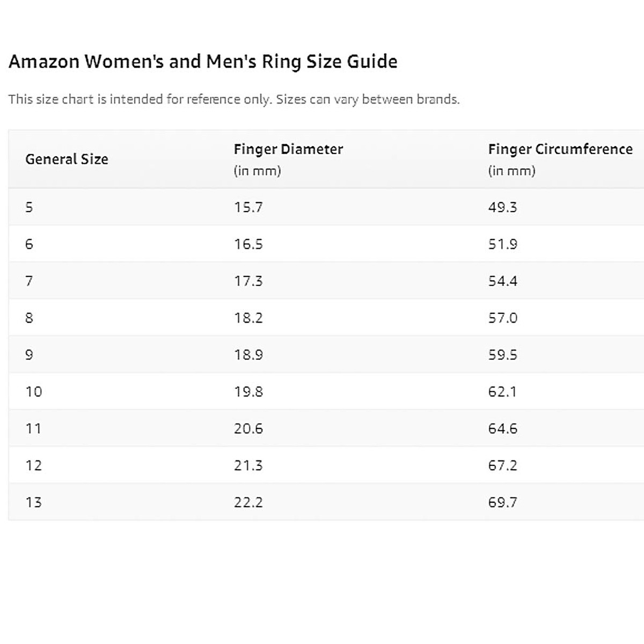Select the 62.1 circumference cell
Viewport: 644px width, 644px height.
pos(502,392)
